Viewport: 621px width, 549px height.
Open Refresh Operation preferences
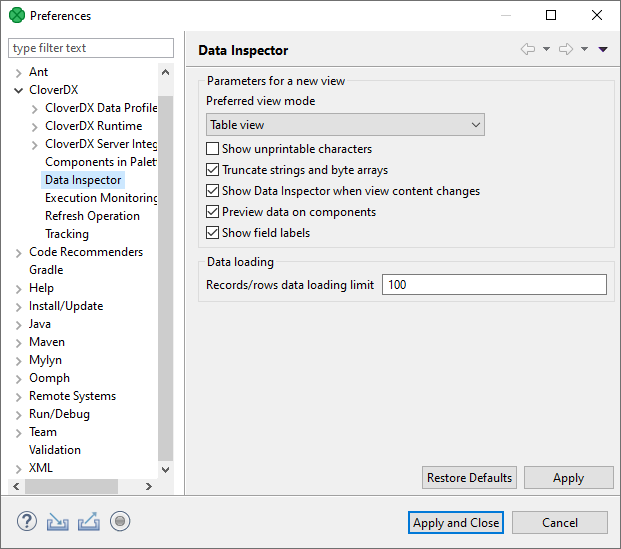click(x=92, y=216)
